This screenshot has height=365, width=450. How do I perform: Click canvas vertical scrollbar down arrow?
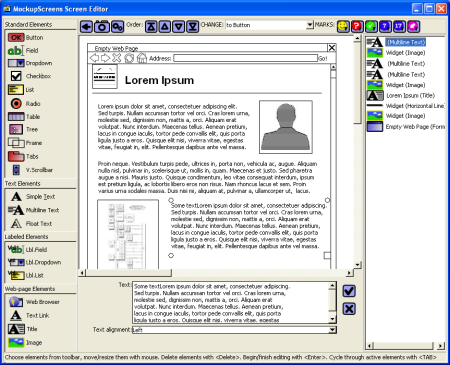[357, 265]
